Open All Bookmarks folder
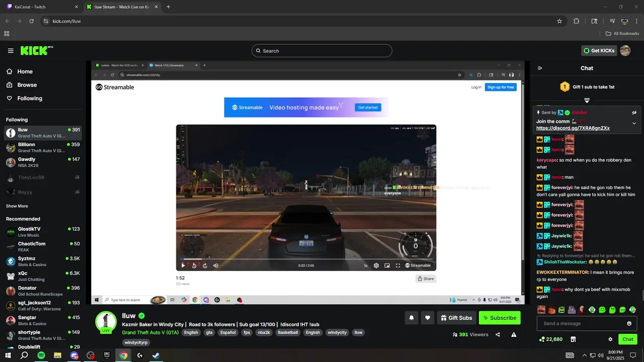This screenshot has width=644, height=362. click(622, 34)
